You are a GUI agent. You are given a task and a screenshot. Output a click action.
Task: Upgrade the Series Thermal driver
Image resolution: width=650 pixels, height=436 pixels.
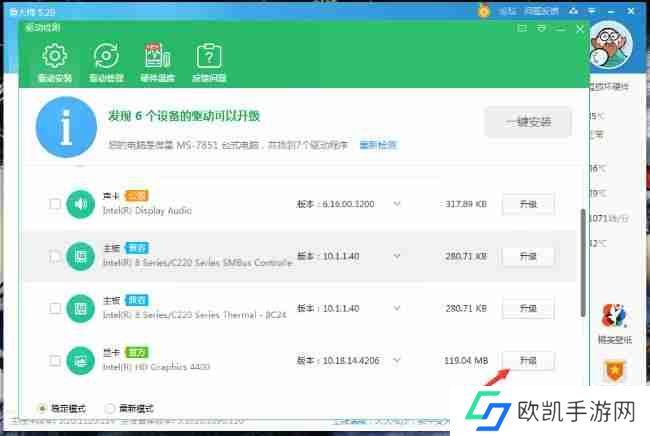click(528, 308)
